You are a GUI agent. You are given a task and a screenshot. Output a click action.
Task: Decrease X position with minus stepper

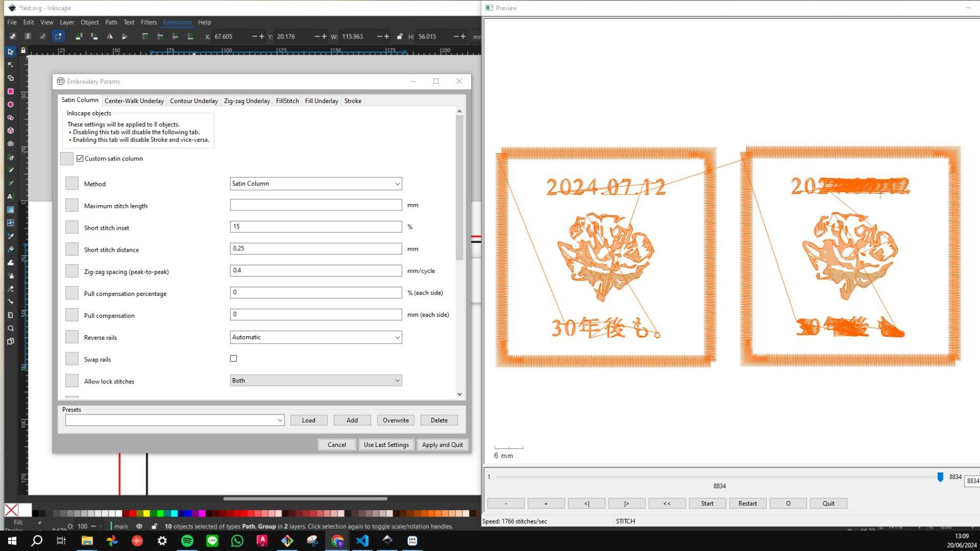[x=255, y=37]
